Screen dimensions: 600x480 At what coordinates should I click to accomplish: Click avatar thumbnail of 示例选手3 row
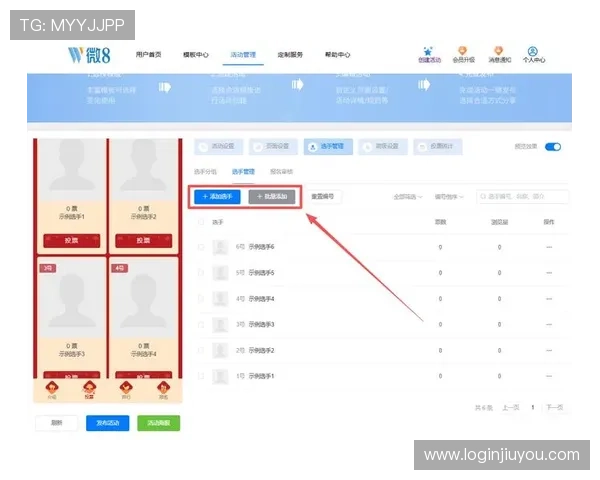220,325
